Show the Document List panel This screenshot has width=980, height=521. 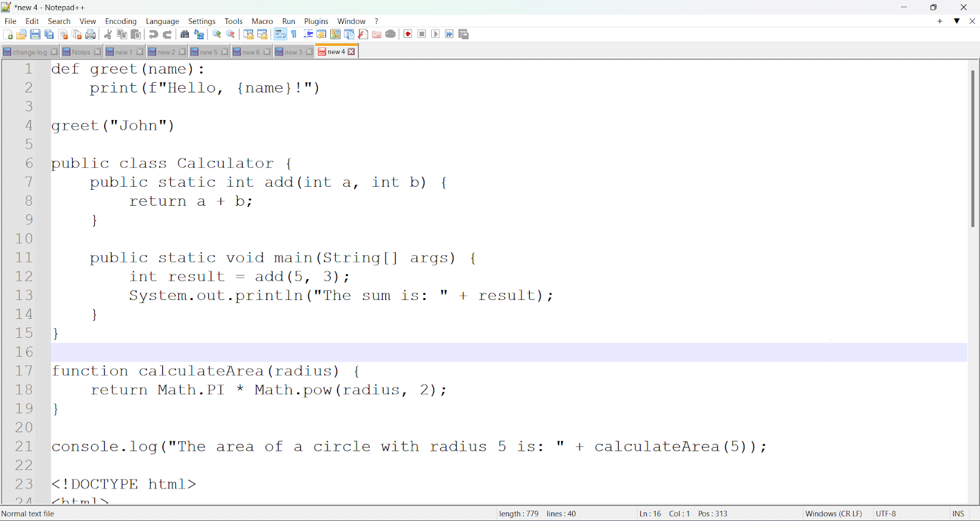(349, 34)
